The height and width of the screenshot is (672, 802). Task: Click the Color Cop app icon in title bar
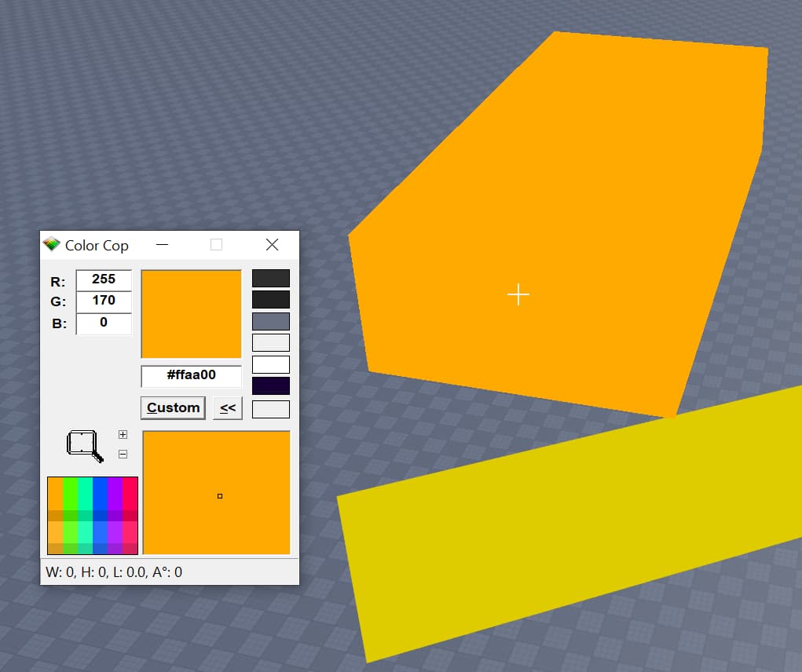click(x=51, y=244)
